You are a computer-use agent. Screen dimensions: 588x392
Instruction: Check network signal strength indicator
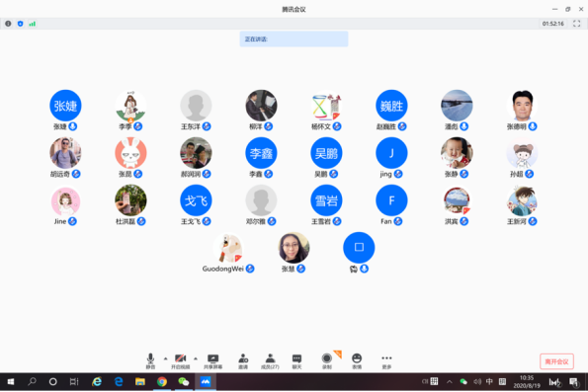(x=33, y=24)
